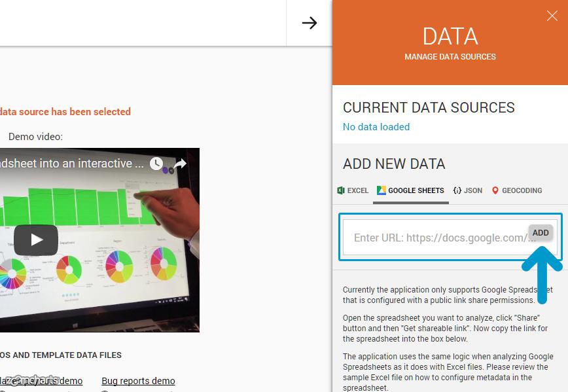Switch to the Excel tab
The image size is (568, 392).
[x=353, y=190]
